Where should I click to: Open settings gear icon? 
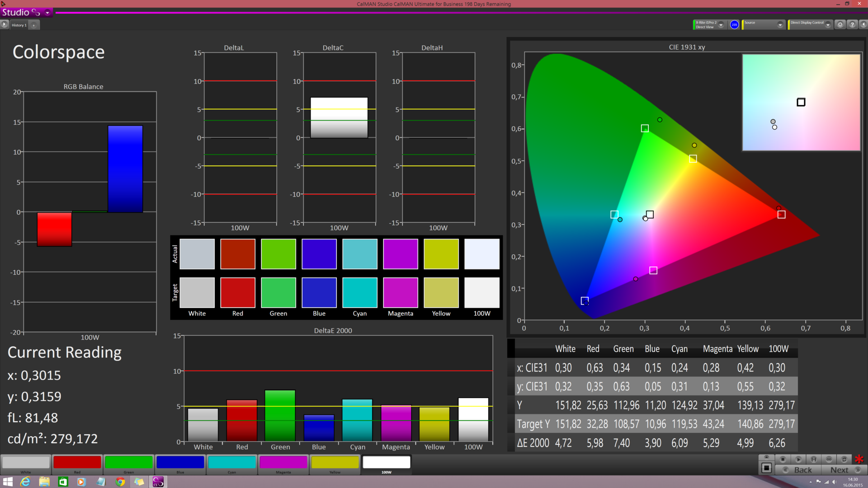[x=840, y=24]
